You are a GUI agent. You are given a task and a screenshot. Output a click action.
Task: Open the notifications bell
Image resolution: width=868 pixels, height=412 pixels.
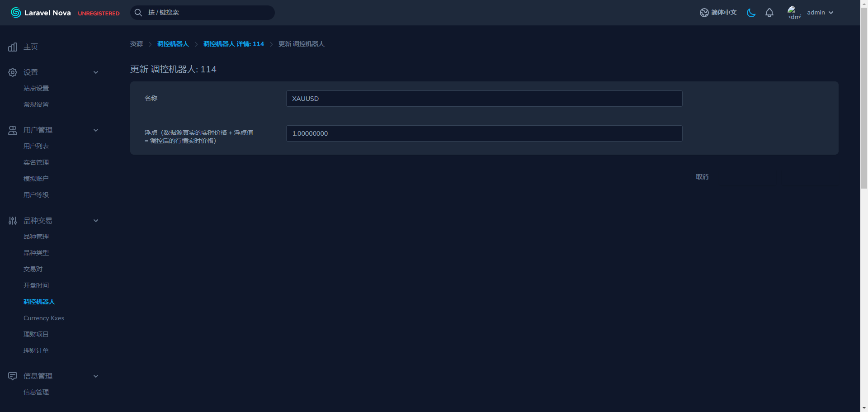pos(769,13)
